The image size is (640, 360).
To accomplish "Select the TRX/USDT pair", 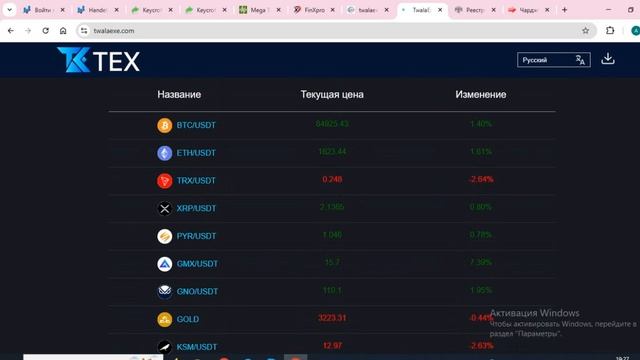I will click(196, 181).
